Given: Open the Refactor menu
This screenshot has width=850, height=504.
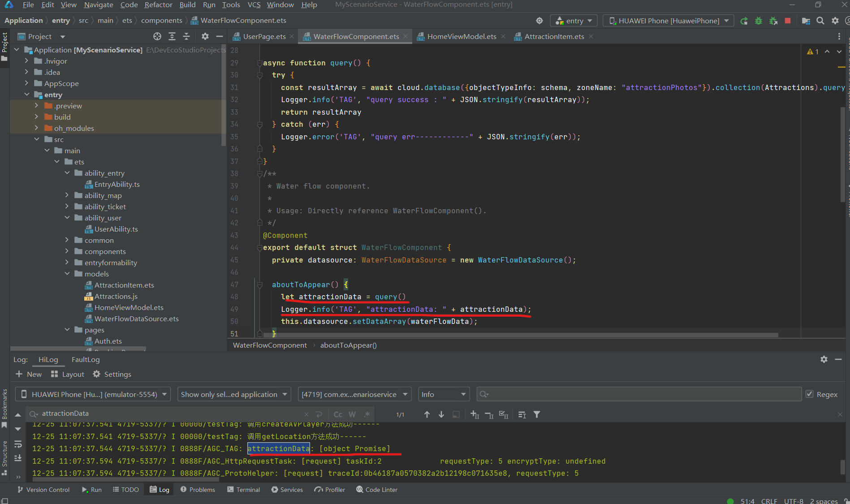Looking at the screenshot, I should [158, 5].
